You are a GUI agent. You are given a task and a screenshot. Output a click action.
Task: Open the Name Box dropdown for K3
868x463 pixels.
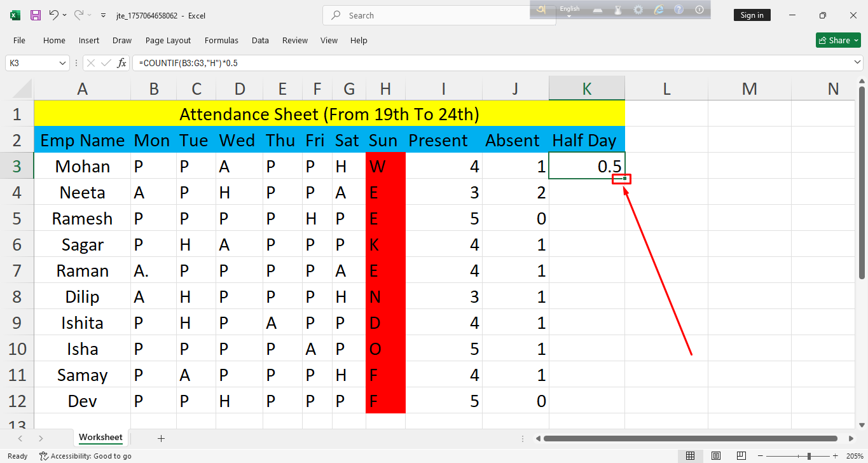pos(62,63)
